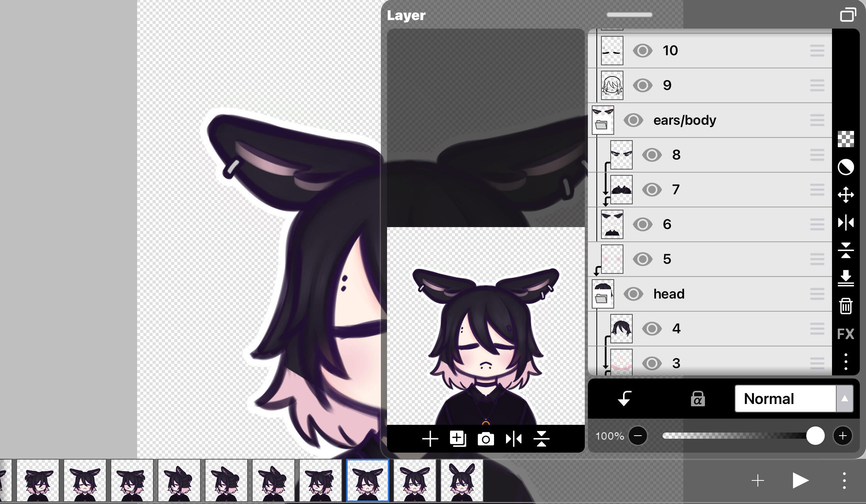This screenshot has width=866, height=504.
Task: Click the merge layer down arrow icon
Action: tap(846, 278)
